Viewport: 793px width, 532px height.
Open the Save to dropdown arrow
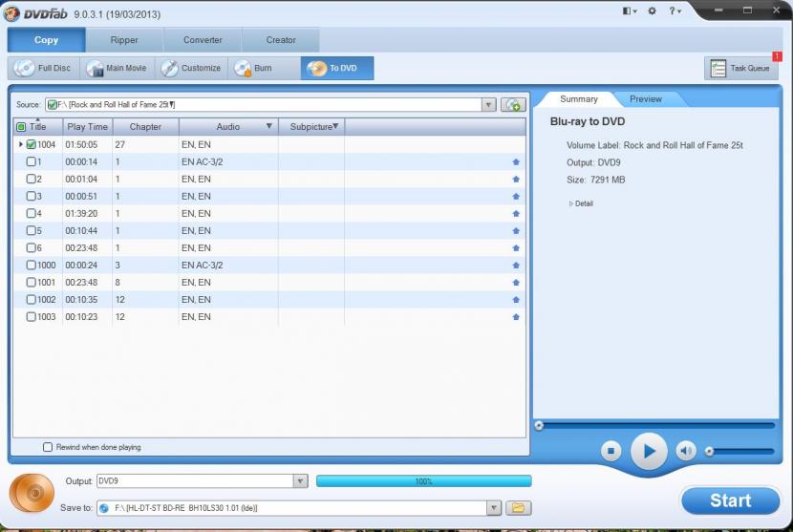click(494, 508)
